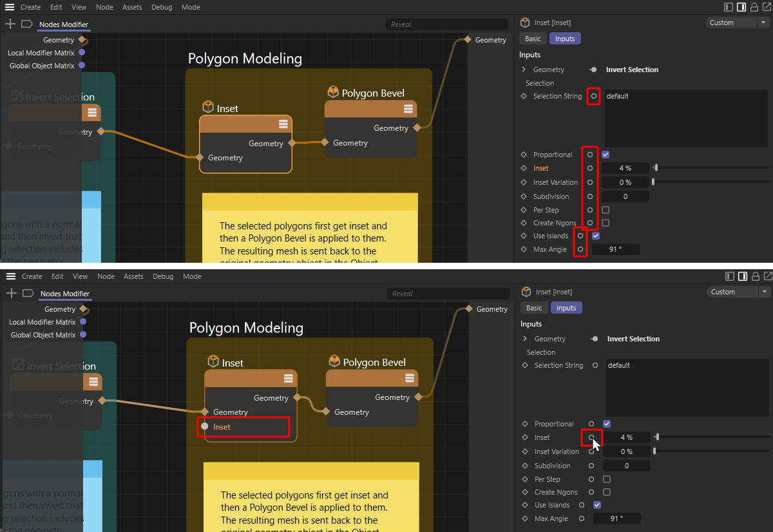
Task: Click the Per Step port circle, lower screenshot
Action: point(591,479)
